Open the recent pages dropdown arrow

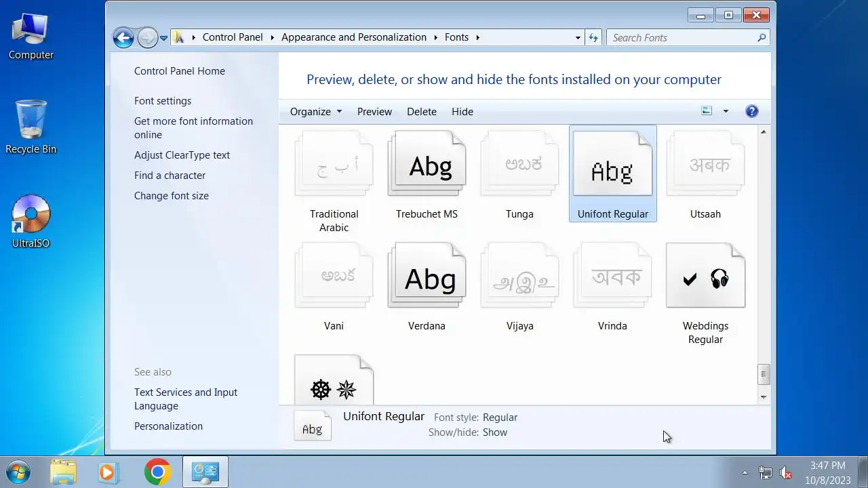[163, 39]
